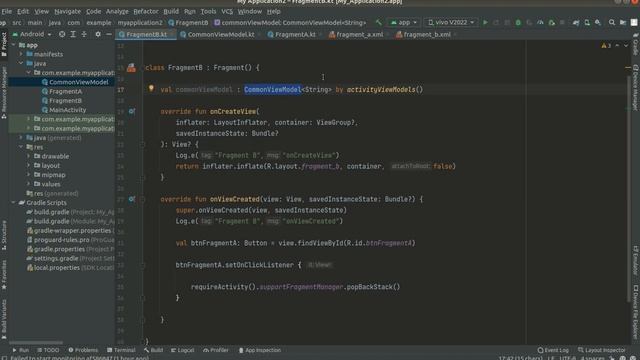Screen dimensions: 640x360
Task: Click the Search Everywhere magnifier icon
Action: [612, 22]
